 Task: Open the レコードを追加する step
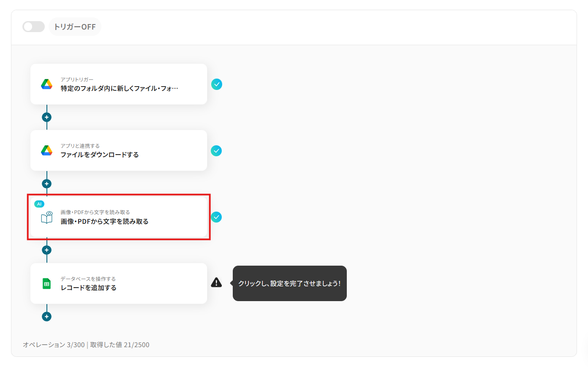pos(119,283)
